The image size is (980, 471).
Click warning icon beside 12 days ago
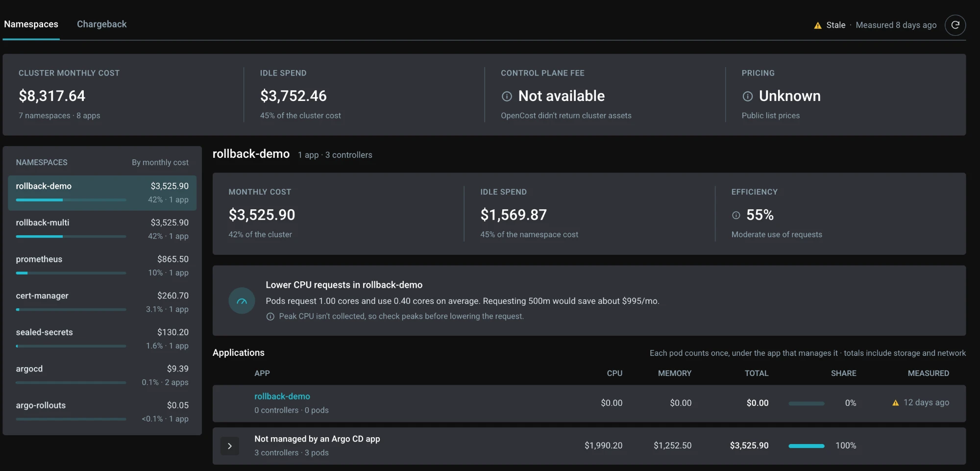point(896,403)
